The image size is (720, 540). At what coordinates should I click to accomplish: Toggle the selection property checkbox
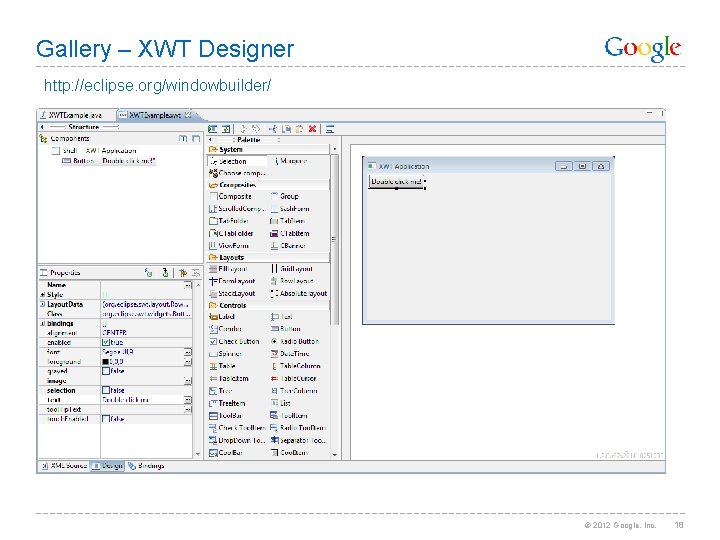pos(106,390)
